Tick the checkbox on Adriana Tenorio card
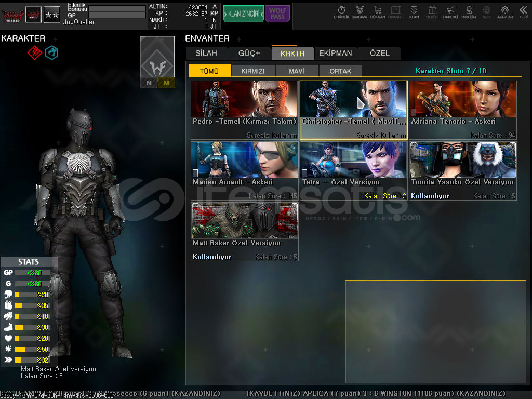Screen dimensions: 532x399 (x=414, y=112)
